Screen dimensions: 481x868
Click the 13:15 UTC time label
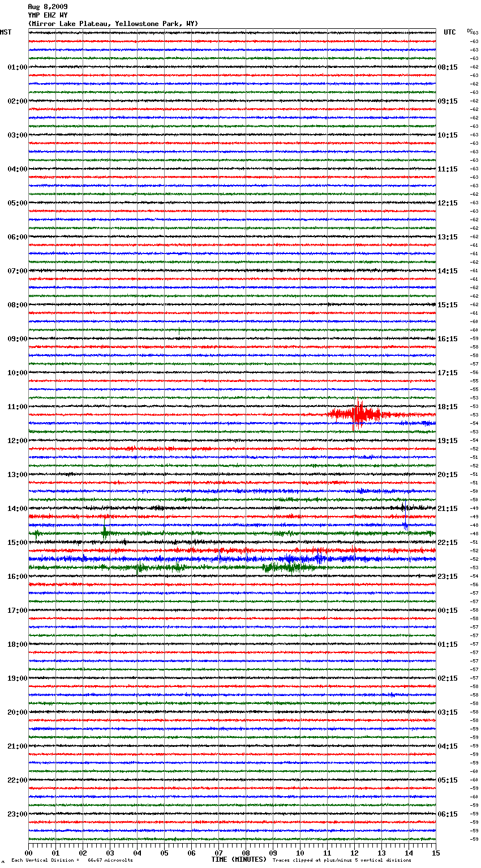(x=448, y=237)
